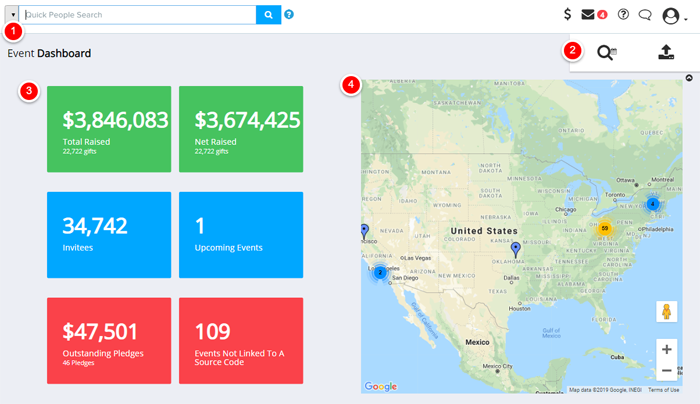Click the blue pin near Oklahoma
This screenshot has height=404, width=700.
(516, 250)
